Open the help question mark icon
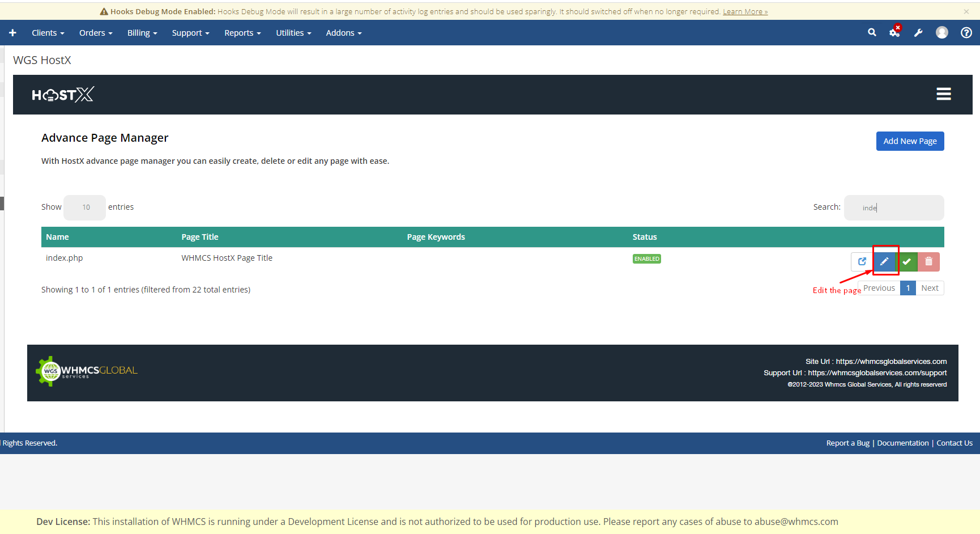This screenshot has height=534, width=980. (966, 33)
